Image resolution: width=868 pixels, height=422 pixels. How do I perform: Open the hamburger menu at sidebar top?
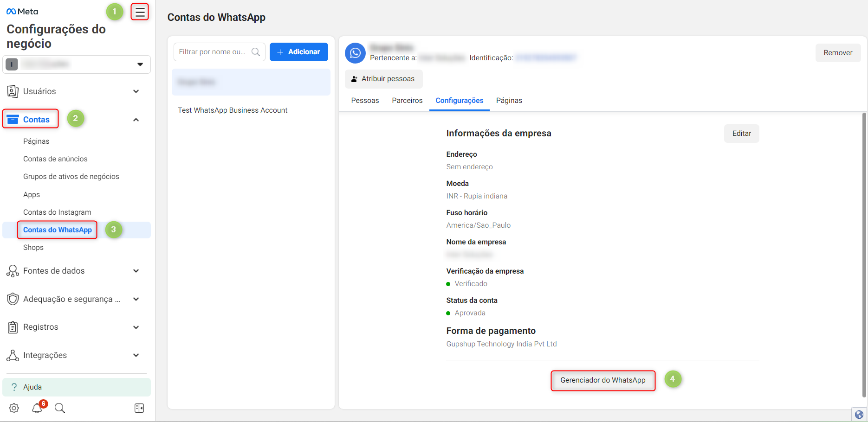(140, 12)
